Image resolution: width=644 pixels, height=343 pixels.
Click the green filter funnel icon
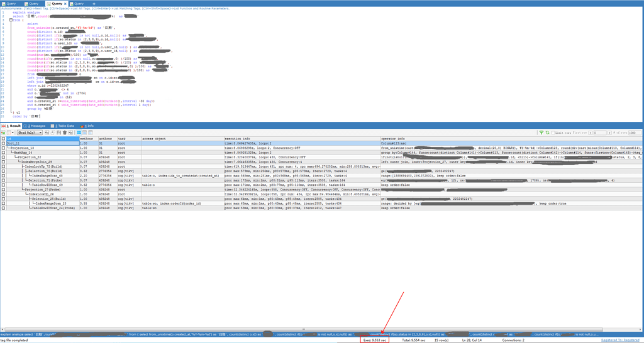[x=541, y=133]
